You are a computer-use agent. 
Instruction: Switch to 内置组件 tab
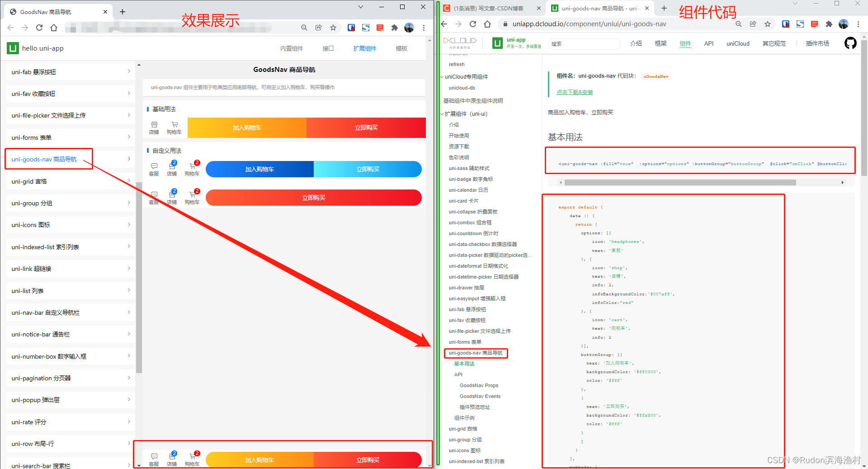292,48
